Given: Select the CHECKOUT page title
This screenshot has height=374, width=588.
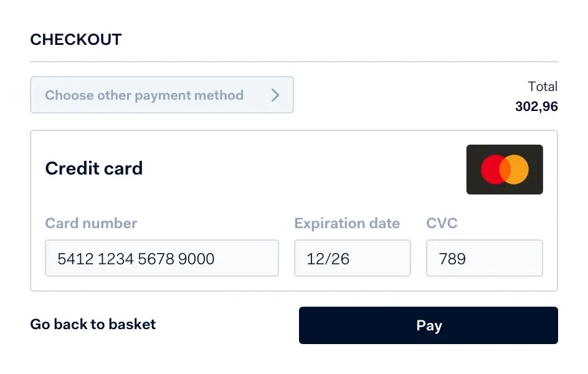Looking at the screenshot, I should tap(76, 39).
